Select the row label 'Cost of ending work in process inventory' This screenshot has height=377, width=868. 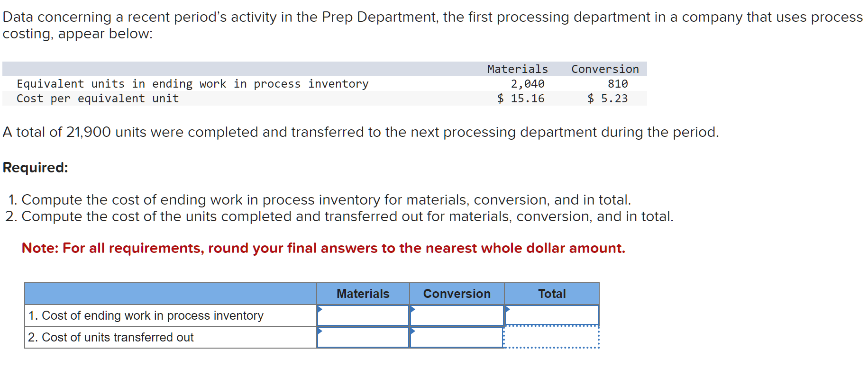point(146,315)
